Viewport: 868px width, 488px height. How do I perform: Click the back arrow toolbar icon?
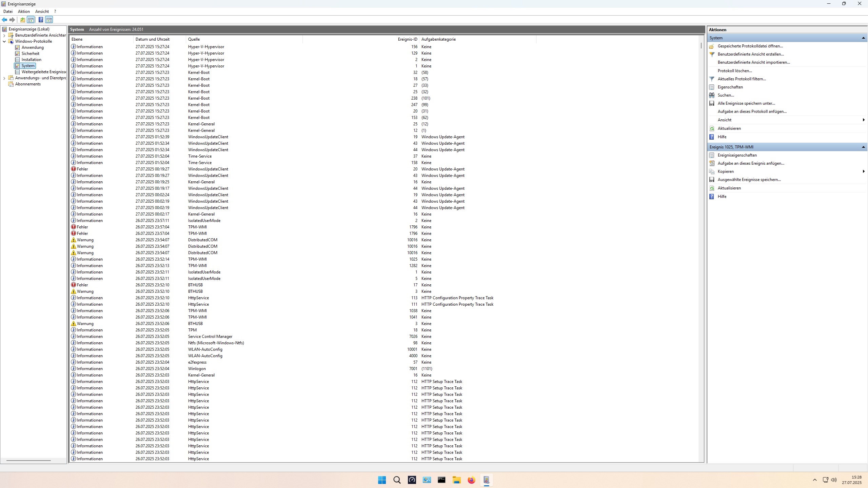4,20
